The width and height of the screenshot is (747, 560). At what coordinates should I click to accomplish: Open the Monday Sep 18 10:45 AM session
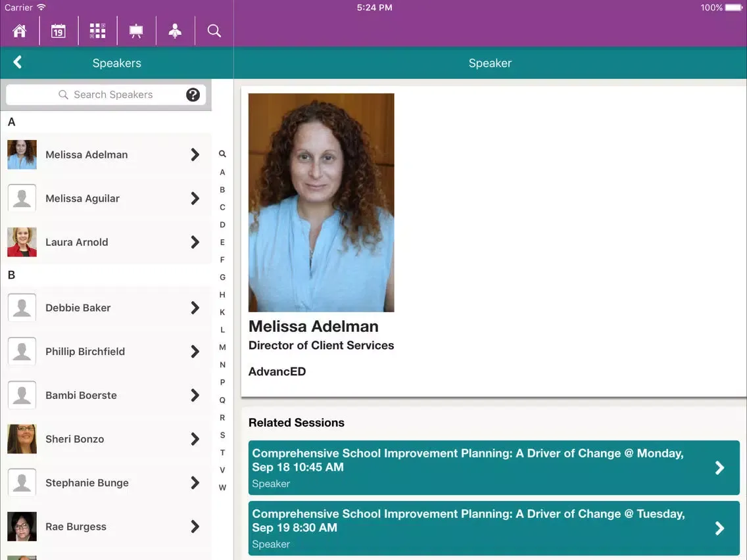coord(494,467)
